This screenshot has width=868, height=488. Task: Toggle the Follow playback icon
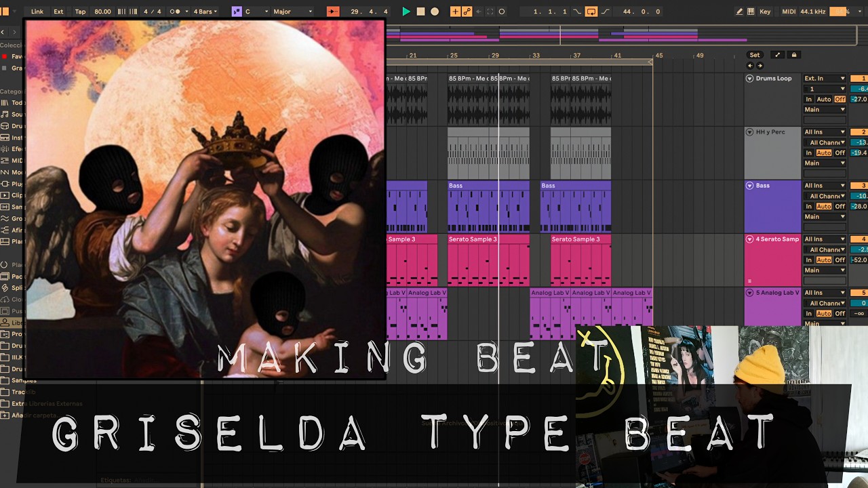pyautogui.click(x=332, y=12)
